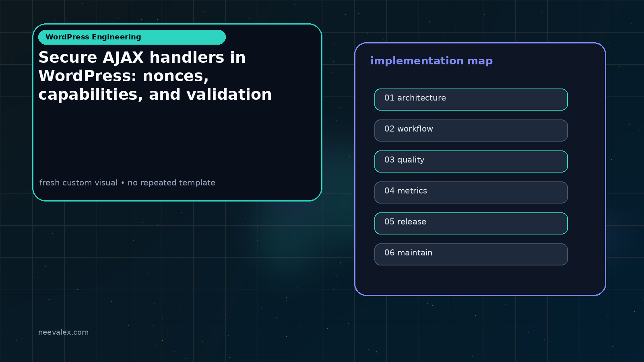Click the Secure AJAX handlers title

click(155, 76)
